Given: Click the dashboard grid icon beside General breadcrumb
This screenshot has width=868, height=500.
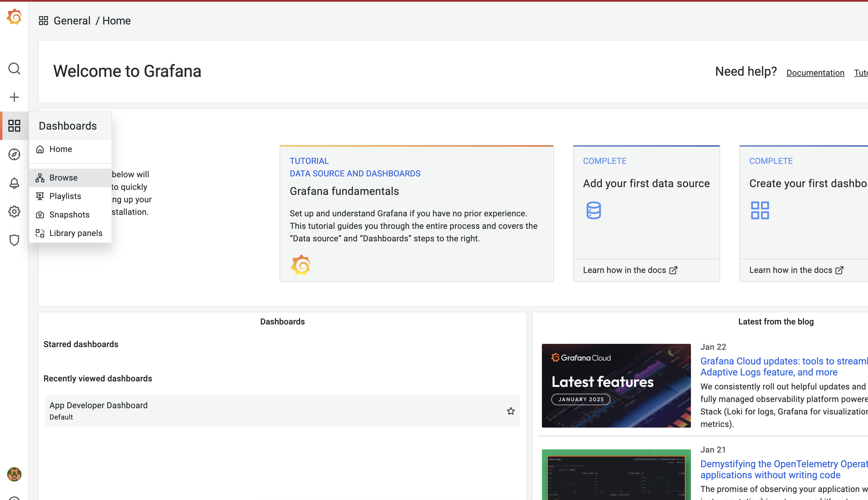Looking at the screenshot, I should pos(43,21).
